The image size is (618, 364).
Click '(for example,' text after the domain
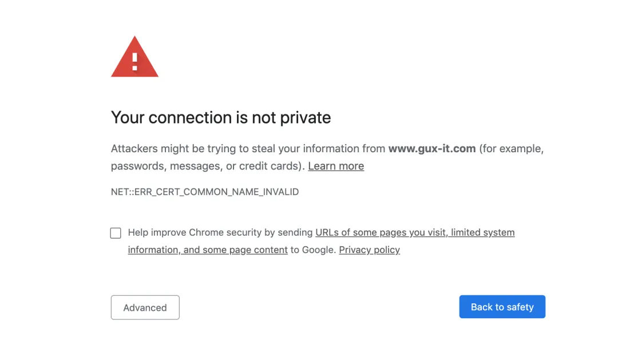pos(512,149)
